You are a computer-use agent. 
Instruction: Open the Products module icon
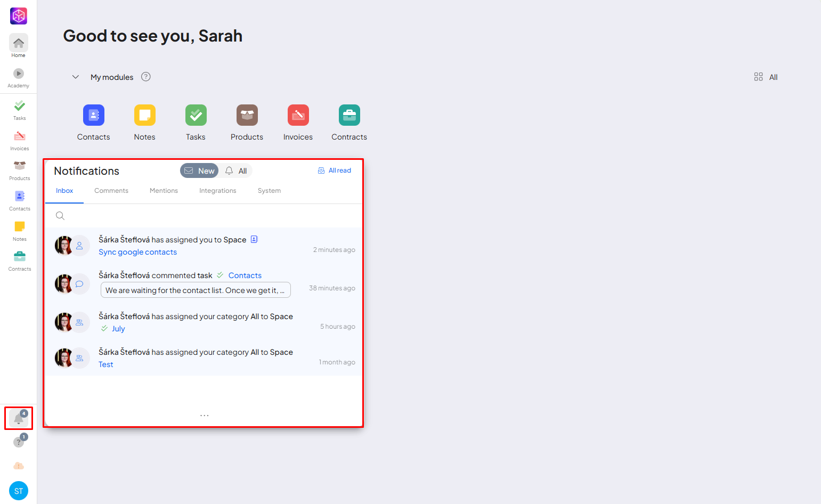[x=247, y=115]
